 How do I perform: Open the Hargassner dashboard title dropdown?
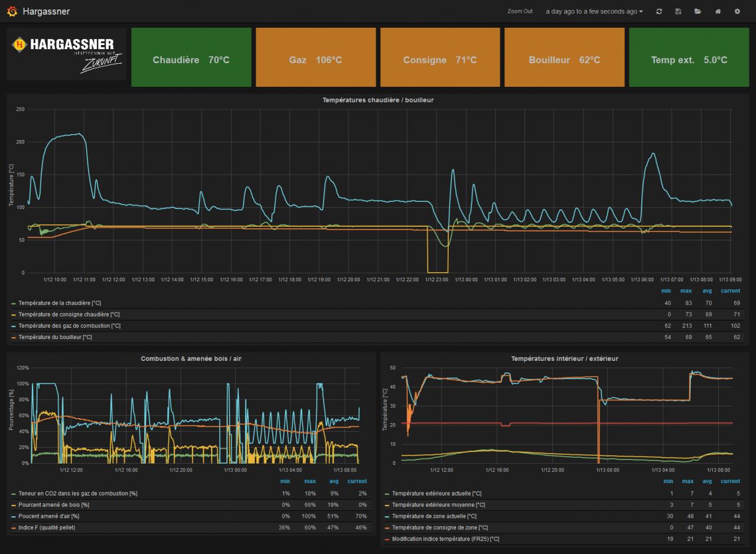click(x=46, y=11)
